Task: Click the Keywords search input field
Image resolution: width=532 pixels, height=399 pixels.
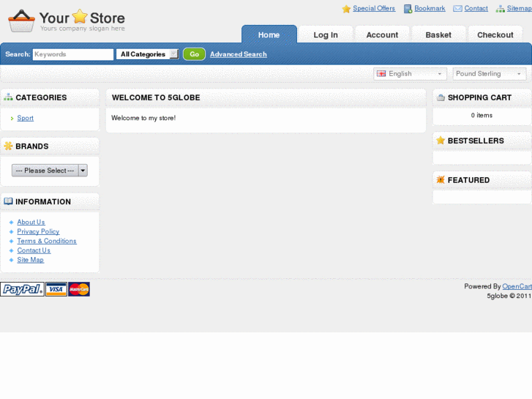Action: pos(73,54)
